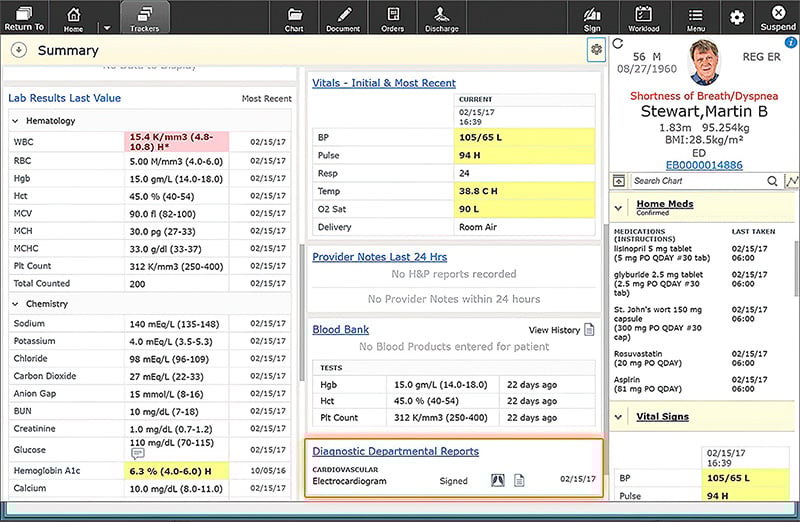Collapse the Chemistry section
Viewport: 800px width, 522px height.
15,304
